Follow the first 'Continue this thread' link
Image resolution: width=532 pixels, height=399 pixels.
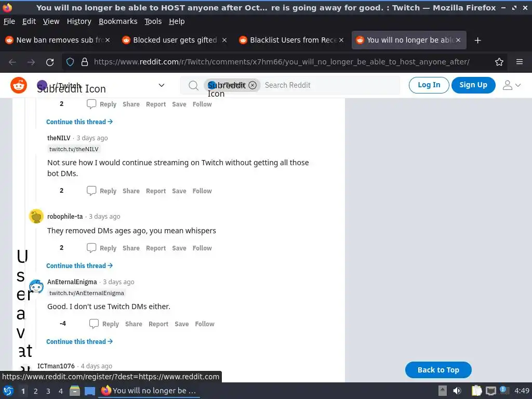pos(79,122)
